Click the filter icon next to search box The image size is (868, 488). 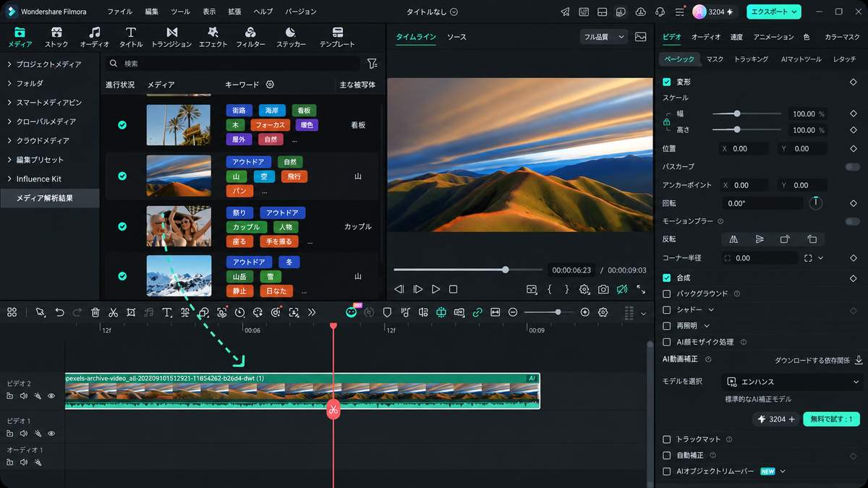pos(372,64)
